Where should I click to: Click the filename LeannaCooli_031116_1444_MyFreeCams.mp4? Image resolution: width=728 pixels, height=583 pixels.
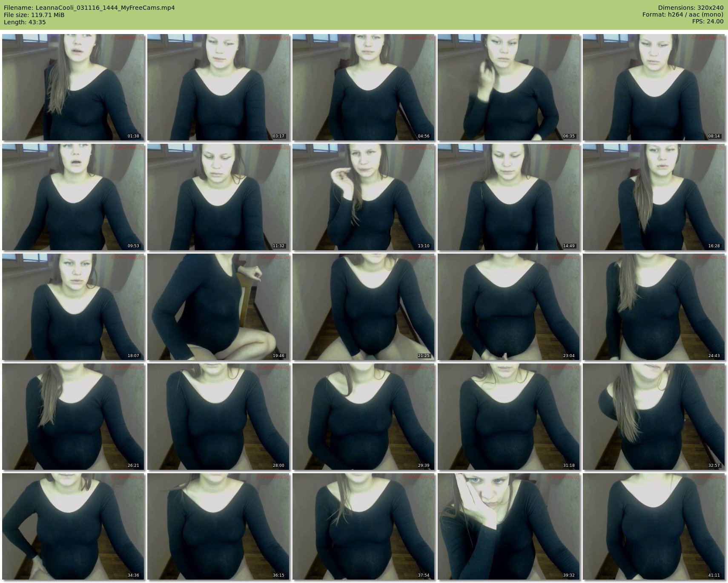click(105, 8)
